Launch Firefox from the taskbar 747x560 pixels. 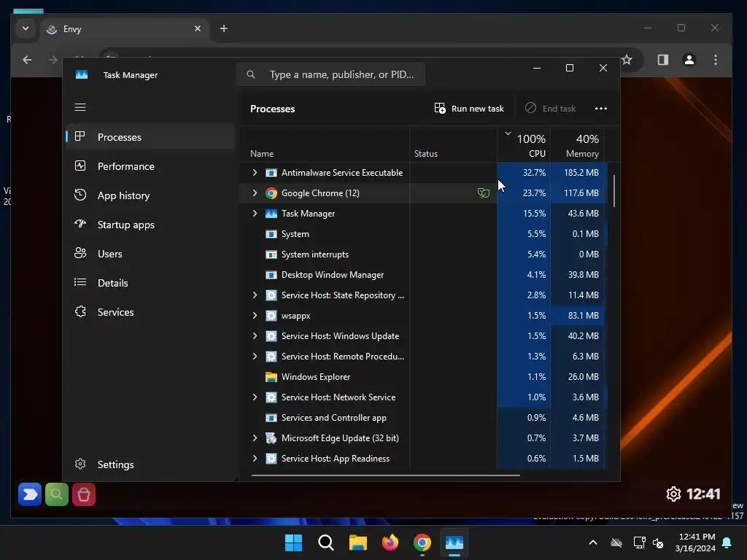pos(390,542)
